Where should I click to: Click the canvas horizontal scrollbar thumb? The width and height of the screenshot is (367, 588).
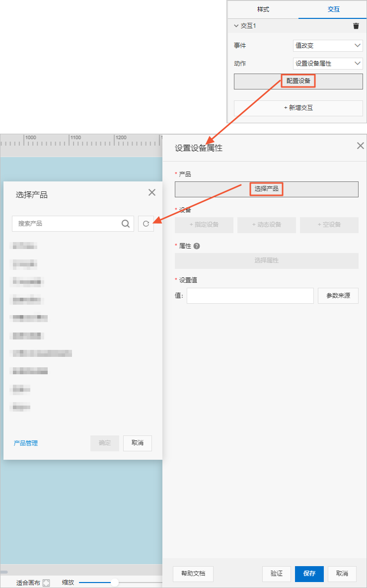coord(4,572)
